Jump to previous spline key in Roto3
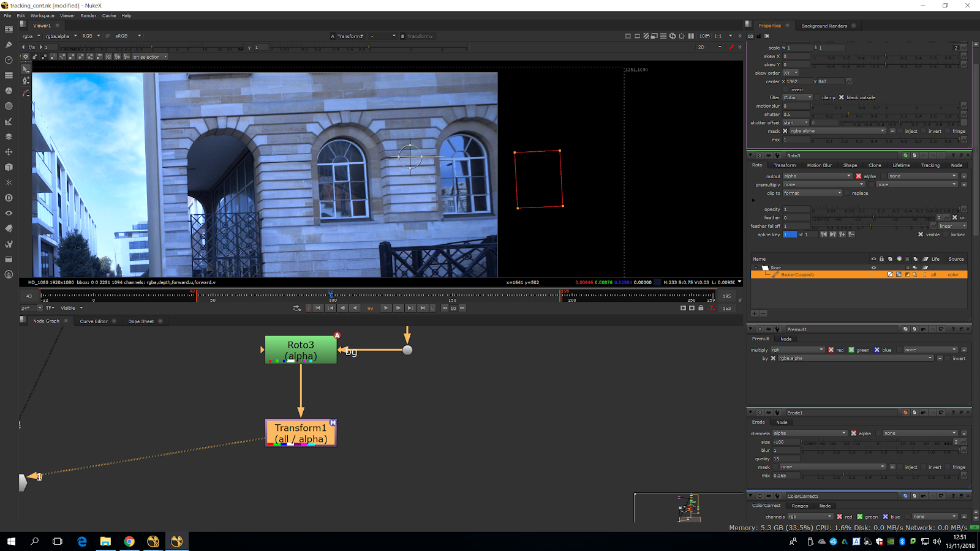Screen dimensions: 980x551 [x=824, y=234]
